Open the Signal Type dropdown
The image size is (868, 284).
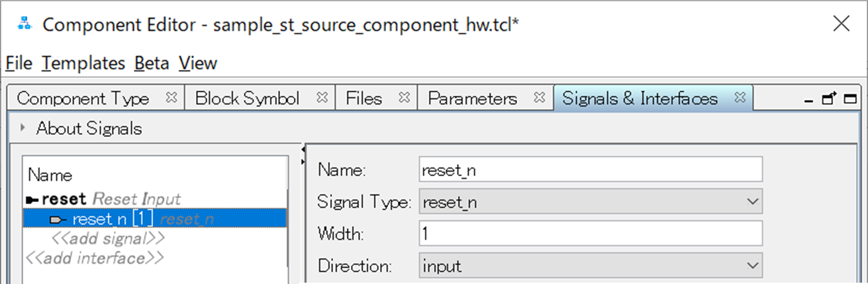click(751, 201)
